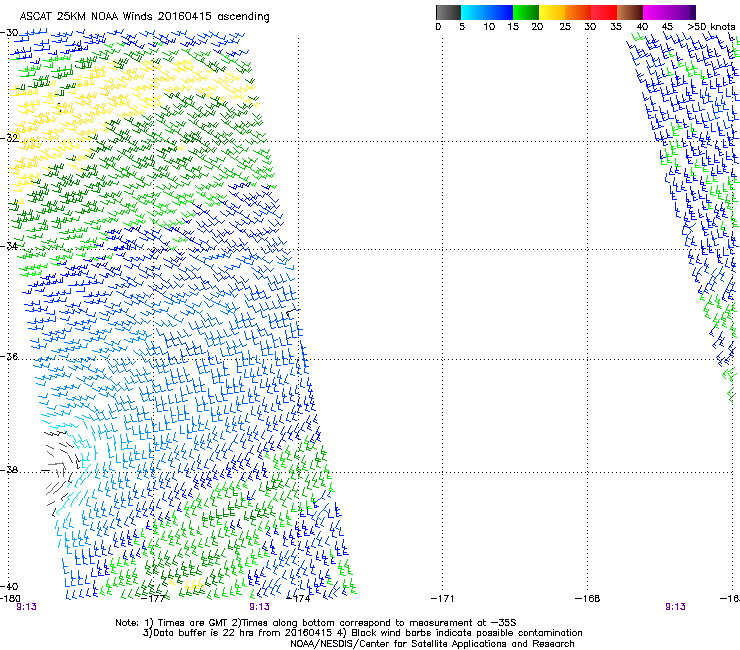Click the longitude label '-180'

10,599
